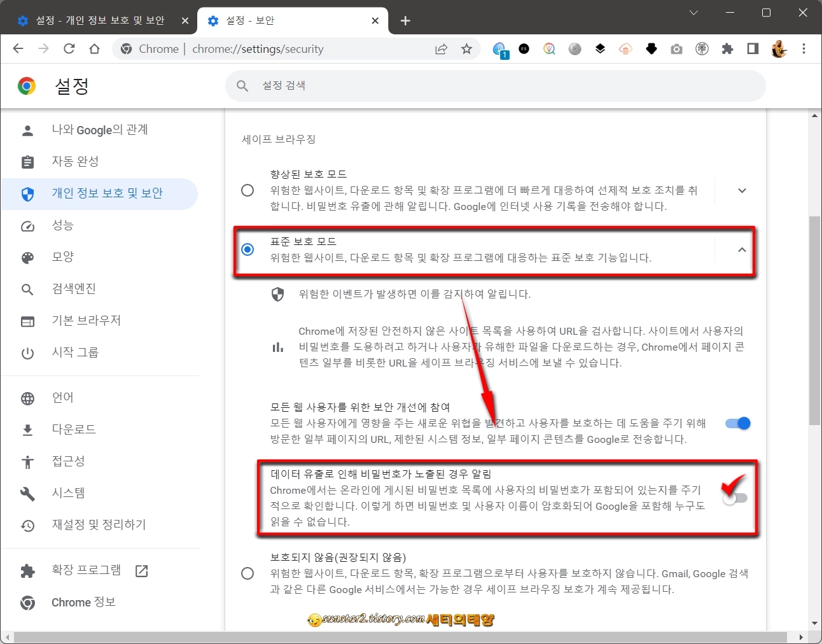Collapse the 표준 보호 모드 details chevron
The image size is (822, 644).
point(742,249)
